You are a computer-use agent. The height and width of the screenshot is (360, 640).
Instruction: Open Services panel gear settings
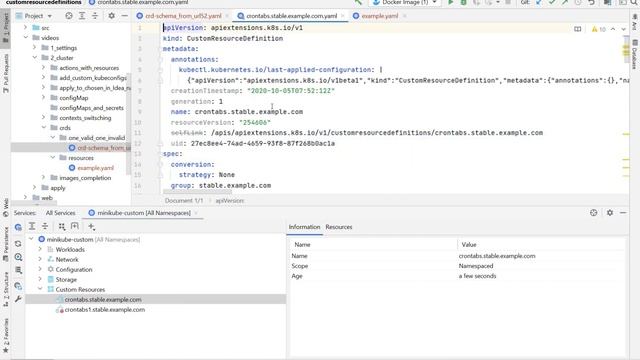pyautogui.click(x=610, y=213)
